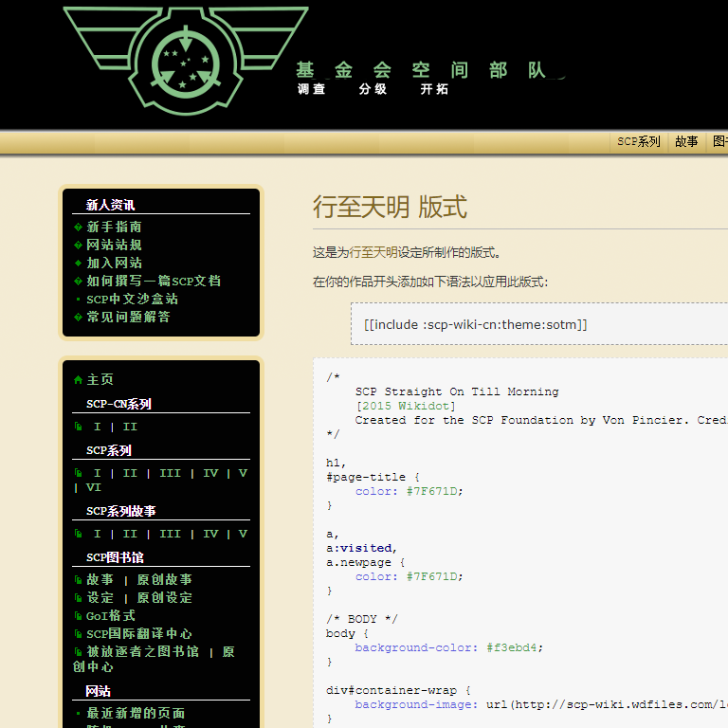The height and width of the screenshot is (728, 728).
Task: Go to SCP中文沙盒站 from the sidebar
Action: pos(132,300)
